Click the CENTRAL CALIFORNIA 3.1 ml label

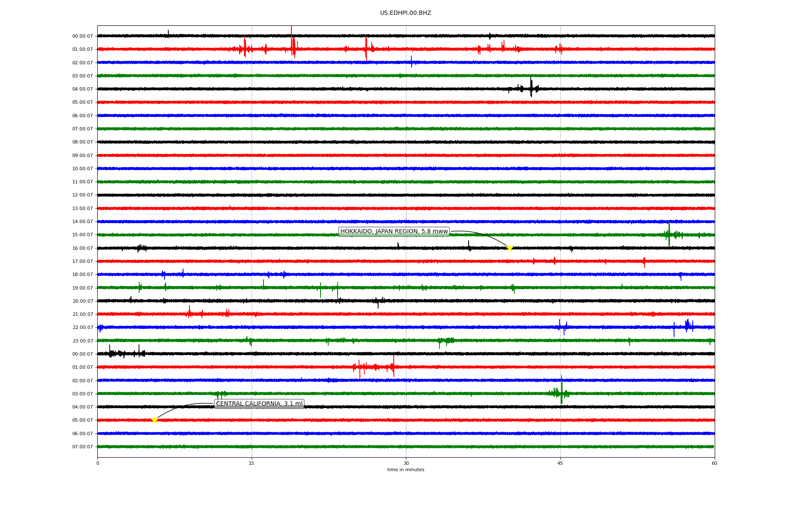[259, 404]
